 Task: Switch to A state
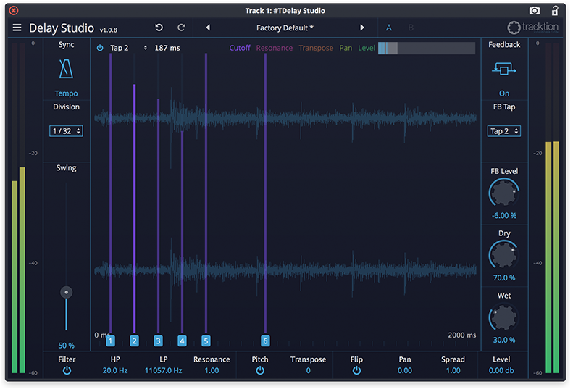pyautogui.click(x=389, y=28)
